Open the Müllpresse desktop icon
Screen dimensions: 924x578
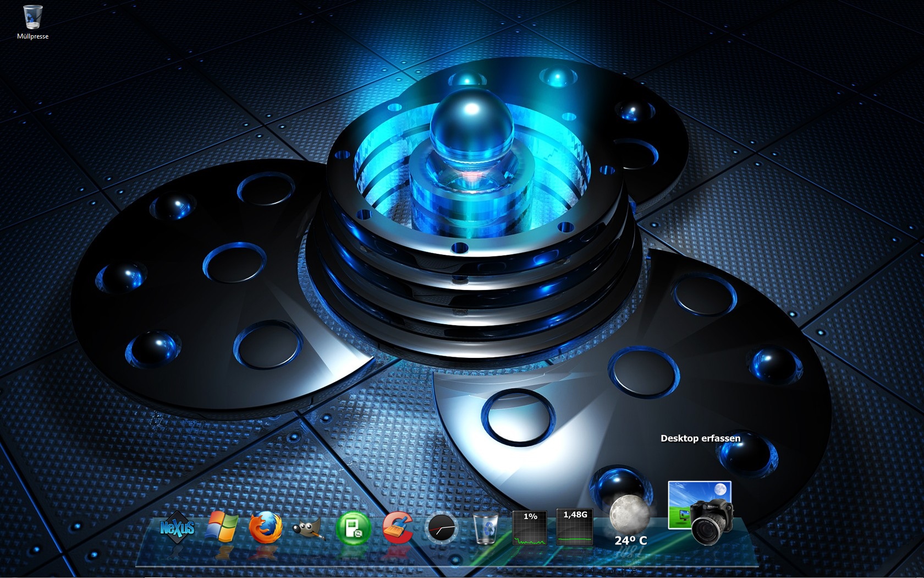pos(33,17)
